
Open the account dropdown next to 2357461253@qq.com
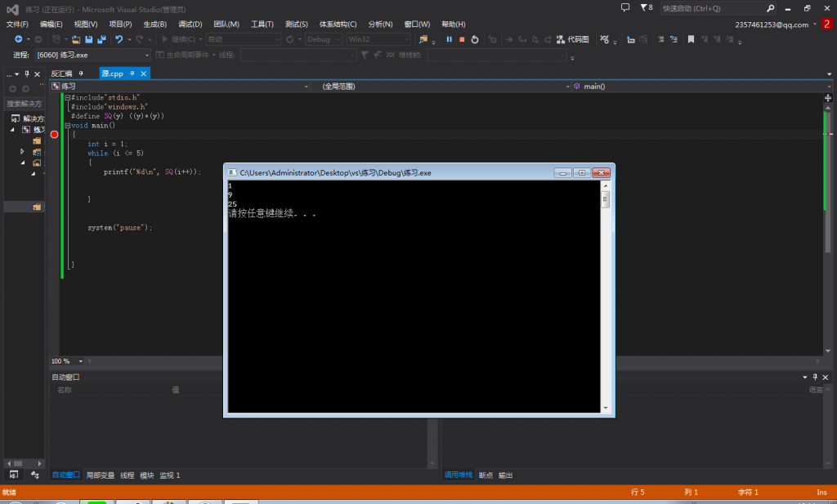pos(815,25)
